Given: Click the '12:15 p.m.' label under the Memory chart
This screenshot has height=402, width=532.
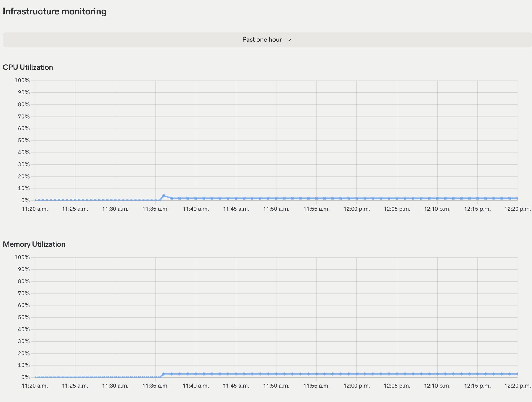Looking at the screenshot, I should (x=477, y=386).
